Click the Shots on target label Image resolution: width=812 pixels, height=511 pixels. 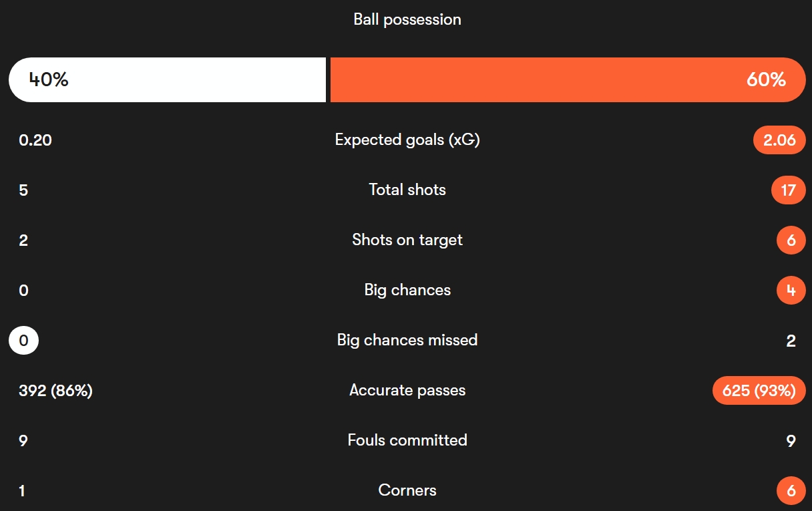coord(407,240)
